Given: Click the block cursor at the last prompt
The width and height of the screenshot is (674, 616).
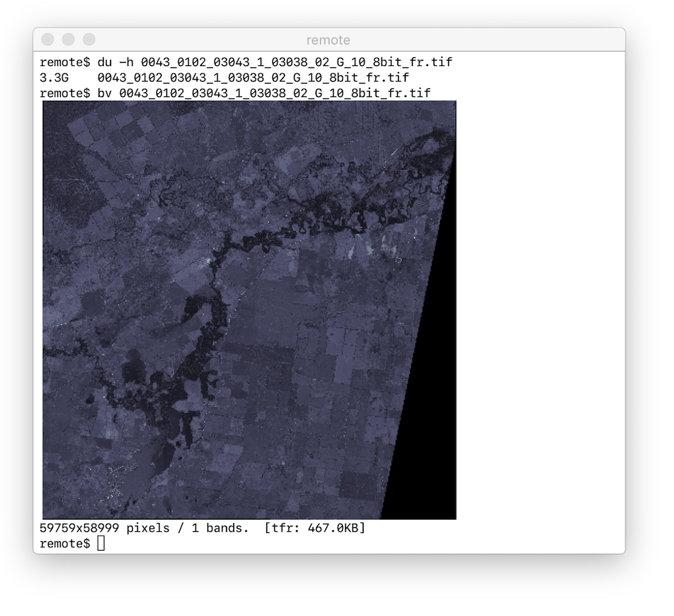Looking at the screenshot, I should coord(101,543).
